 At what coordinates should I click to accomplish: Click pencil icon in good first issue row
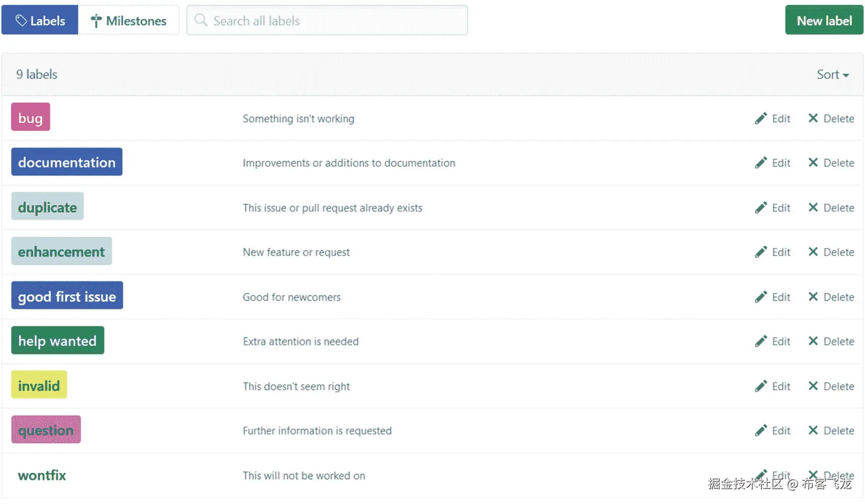point(761,297)
